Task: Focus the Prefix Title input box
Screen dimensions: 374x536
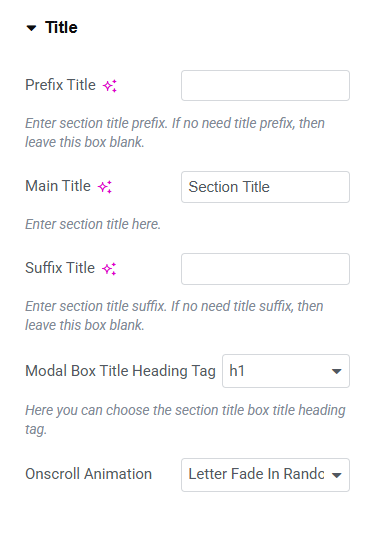Action: (265, 85)
